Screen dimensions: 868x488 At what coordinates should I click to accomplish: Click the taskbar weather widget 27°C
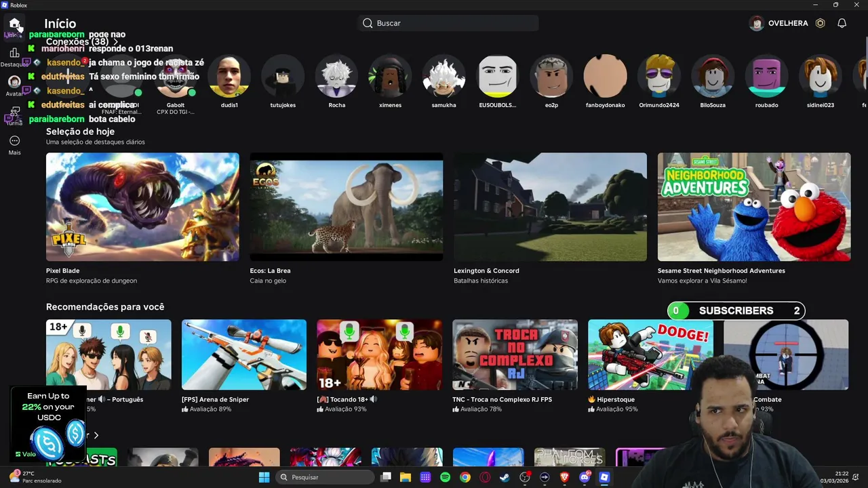(35, 477)
